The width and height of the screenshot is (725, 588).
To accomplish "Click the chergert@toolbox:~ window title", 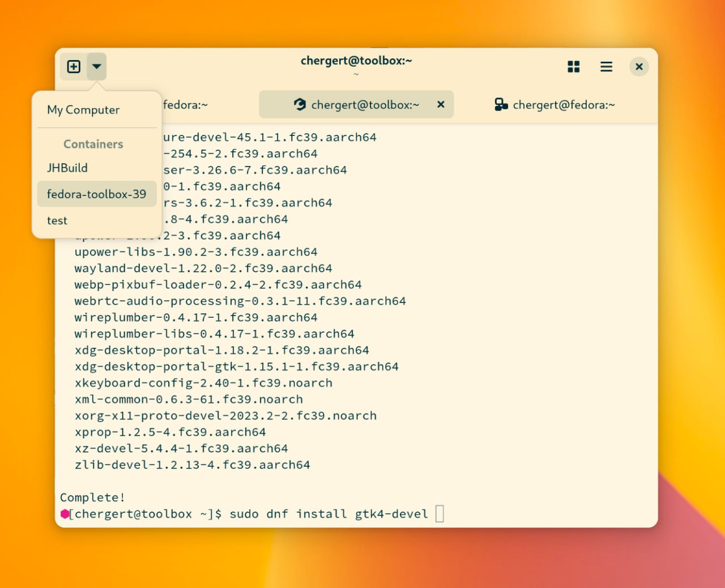I will (x=356, y=61).
